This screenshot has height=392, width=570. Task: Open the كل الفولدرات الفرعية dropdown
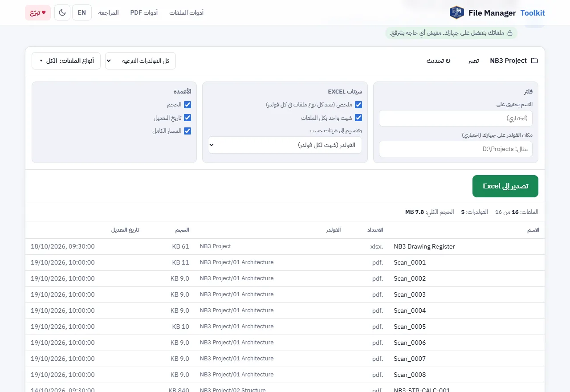[140, 61]
